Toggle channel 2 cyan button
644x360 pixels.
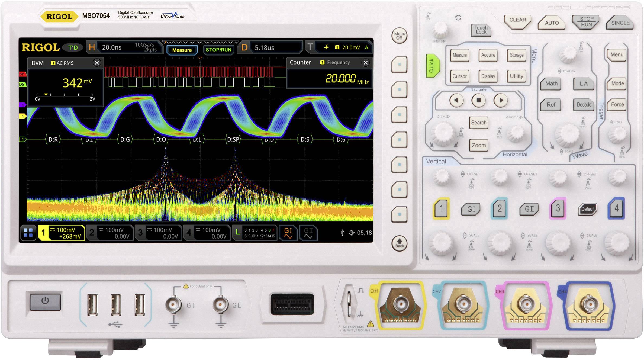pyautogui.click(x=499, y=208)
